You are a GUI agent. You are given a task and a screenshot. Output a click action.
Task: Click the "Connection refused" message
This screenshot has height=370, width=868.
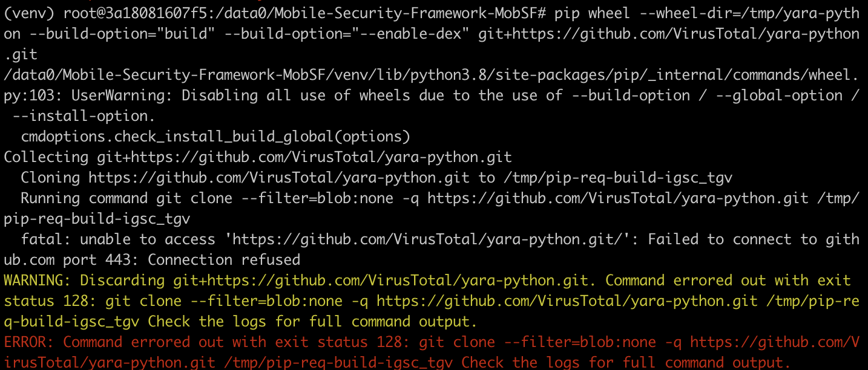pos(224,260)
